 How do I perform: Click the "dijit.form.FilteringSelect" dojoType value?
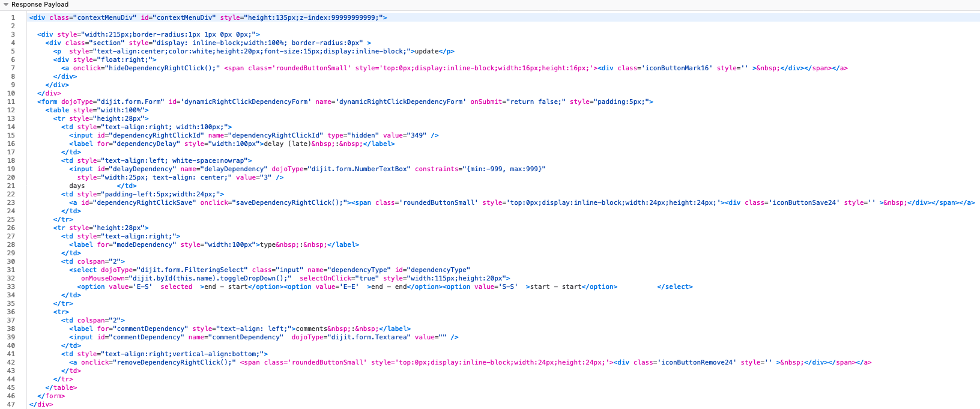point(190,270)
